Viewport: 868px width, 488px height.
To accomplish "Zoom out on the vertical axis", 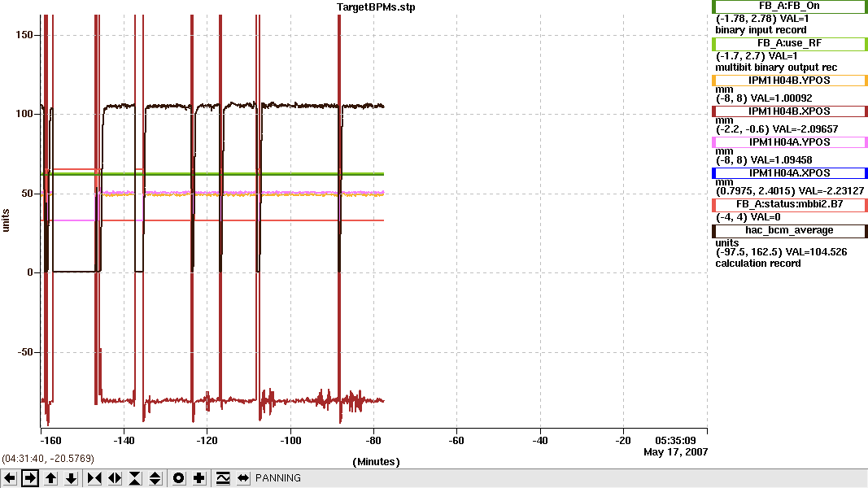I will 155,478.
